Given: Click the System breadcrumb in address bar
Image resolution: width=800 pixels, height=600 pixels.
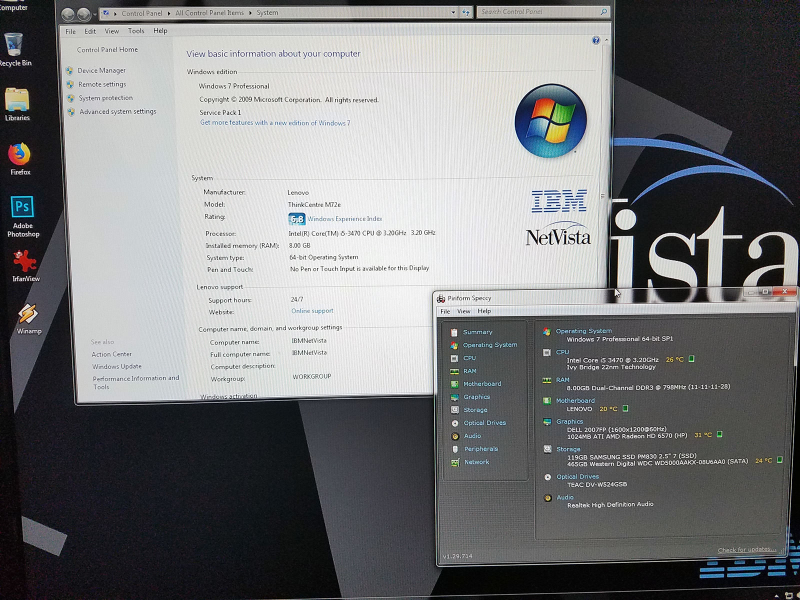Looking at the screenshot, I should 267,13.
